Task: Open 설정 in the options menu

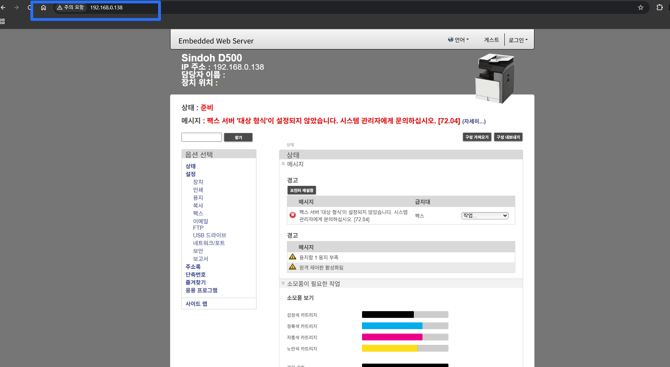Action: pyautogui.click(x=191, y=174)
